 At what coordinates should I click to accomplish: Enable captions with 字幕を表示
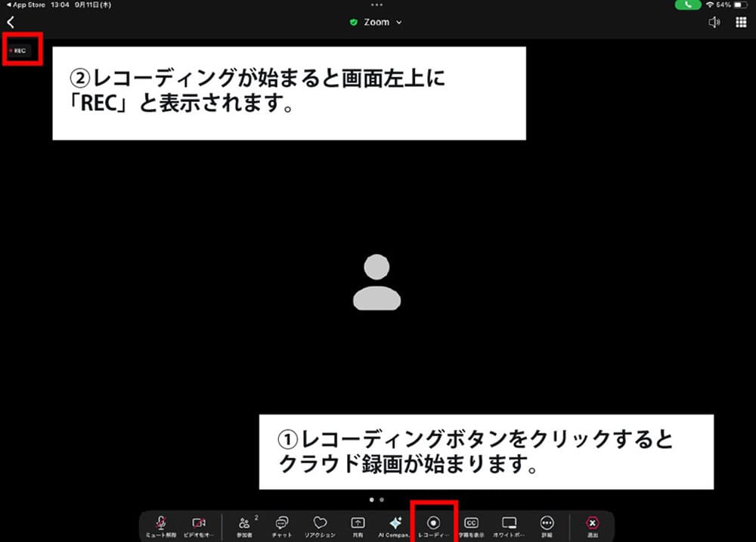(x=471, y=523)
